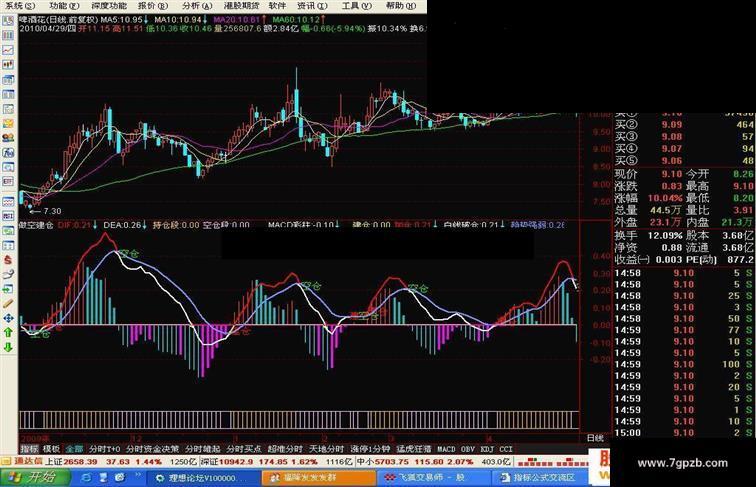Select the 超准分时 indicator tab

tap(285, 449)
